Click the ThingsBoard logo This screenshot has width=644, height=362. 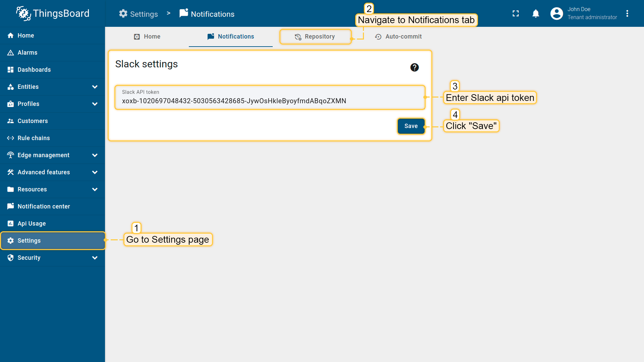tap(53, 13)
